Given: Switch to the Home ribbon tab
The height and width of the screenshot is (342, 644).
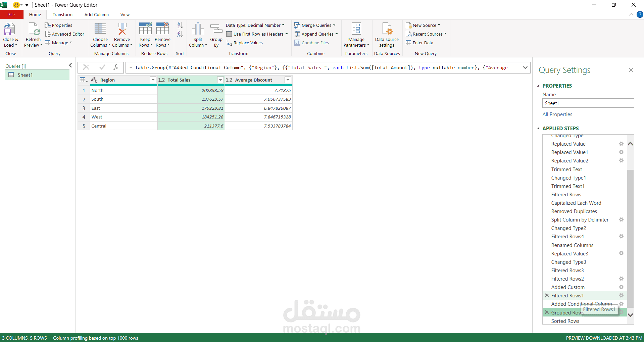Looking at the screenshot, I should pyautogui.click(x=35, y=14).
